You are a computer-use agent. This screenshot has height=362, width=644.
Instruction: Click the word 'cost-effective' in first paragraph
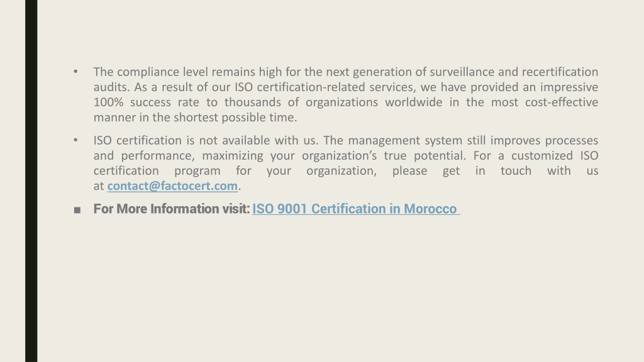point(562,102)
